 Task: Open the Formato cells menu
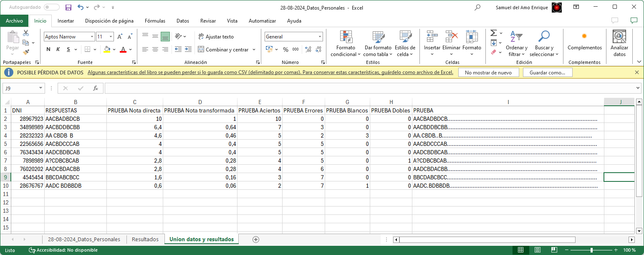click(x=472, y=44)
